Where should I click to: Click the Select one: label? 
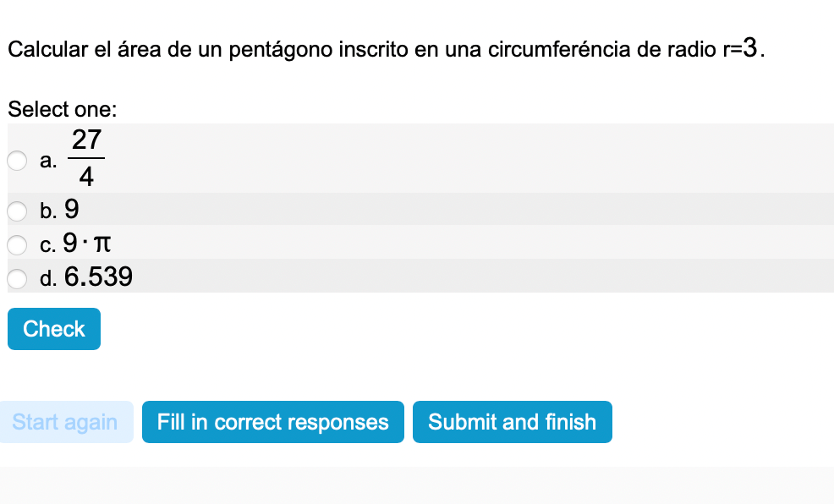click(x=62, y=109)
